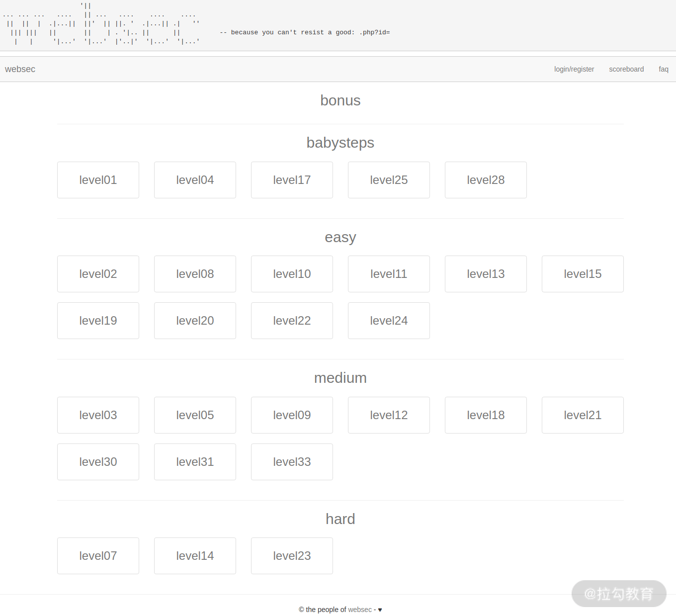Open the level18 challenge
The width and height of the screenshot is (676, 616).
[x=486, y=415]
